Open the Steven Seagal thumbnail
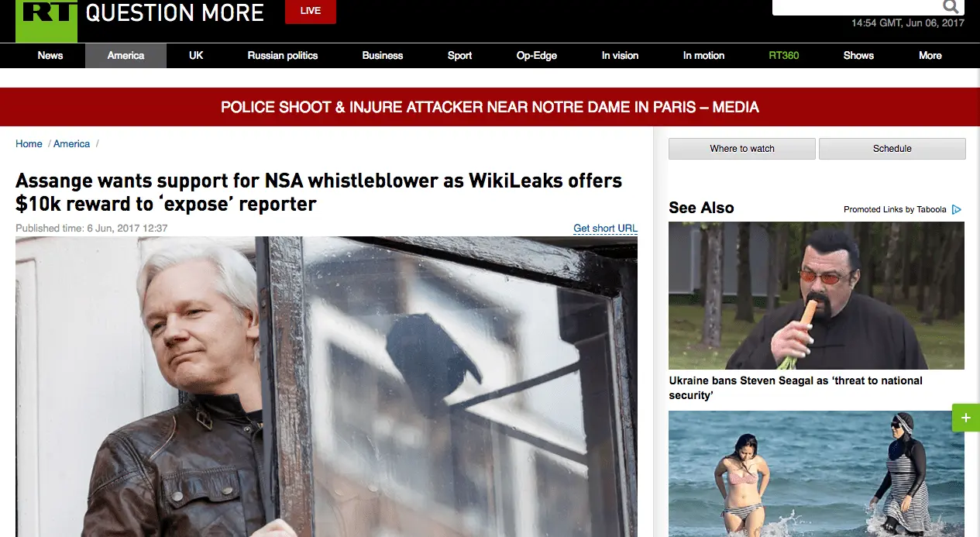Screen dimensions: 980x537 click(817, 295)
